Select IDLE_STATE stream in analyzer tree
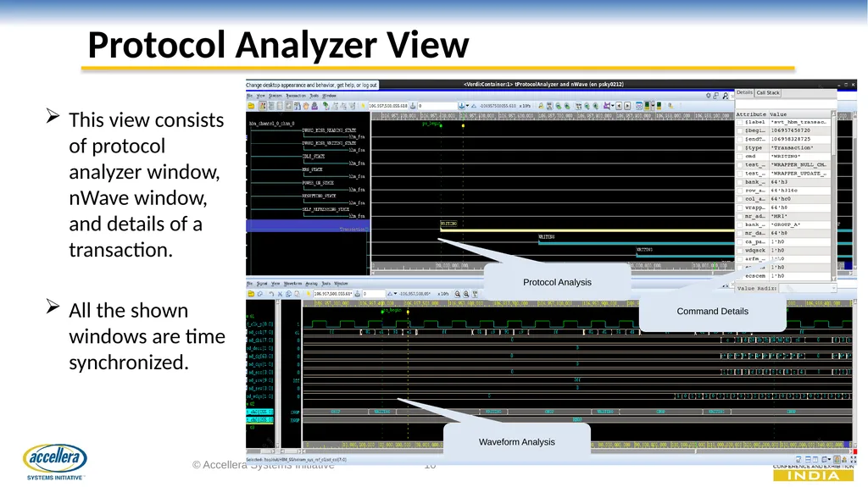Screen dimensions: 868x487 tap(314, 157)
